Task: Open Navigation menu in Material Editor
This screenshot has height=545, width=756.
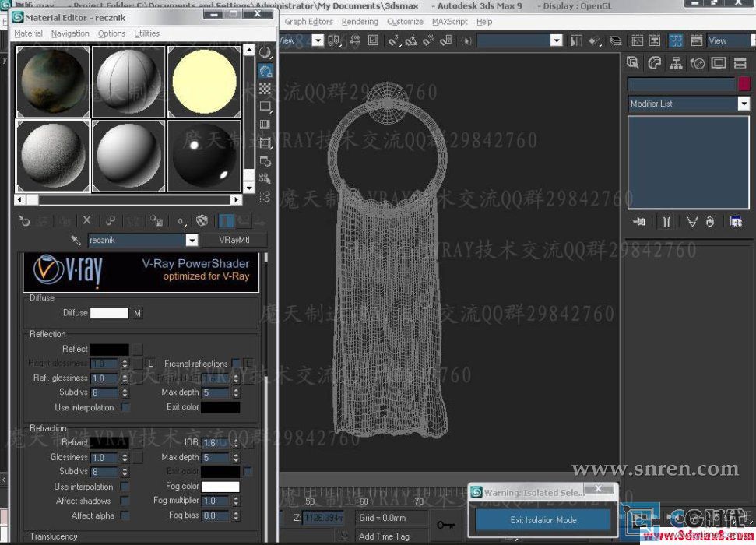Action: [70, 33]
